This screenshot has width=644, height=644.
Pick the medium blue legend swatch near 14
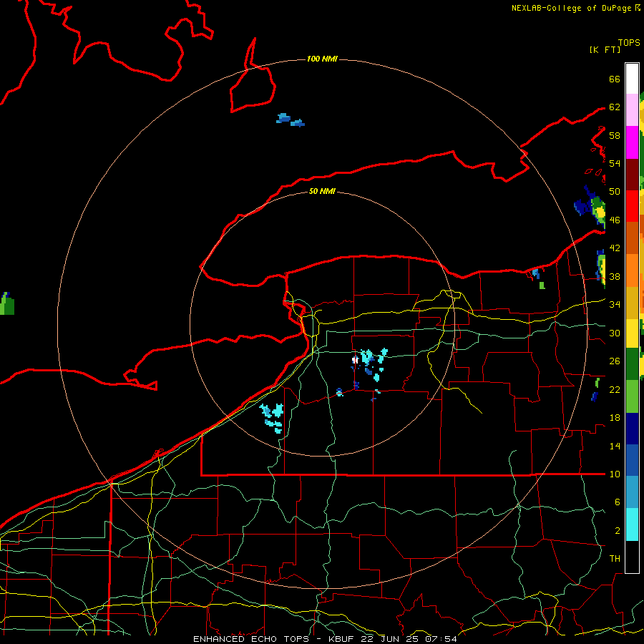coord(632,460)
